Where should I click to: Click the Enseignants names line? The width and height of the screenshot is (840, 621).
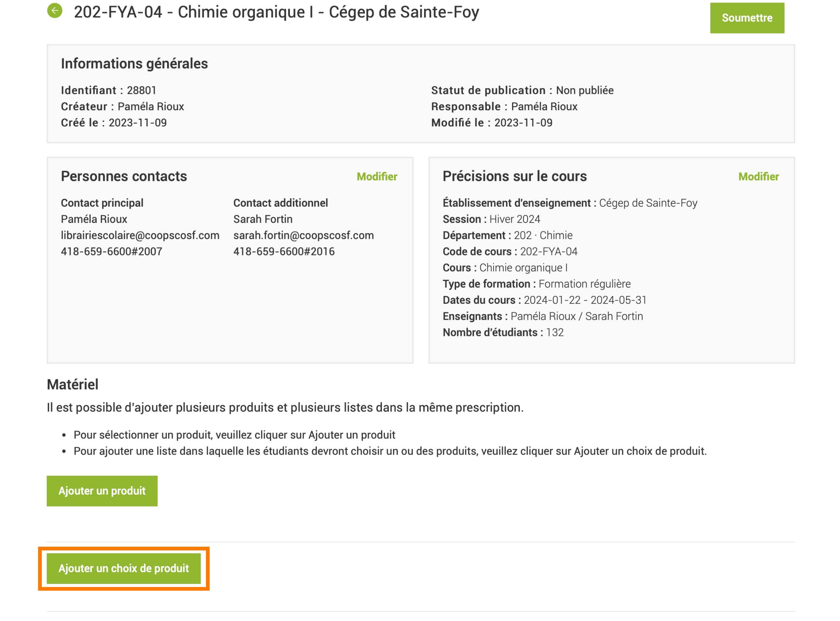pyautogui.click(x=576, y=316)
